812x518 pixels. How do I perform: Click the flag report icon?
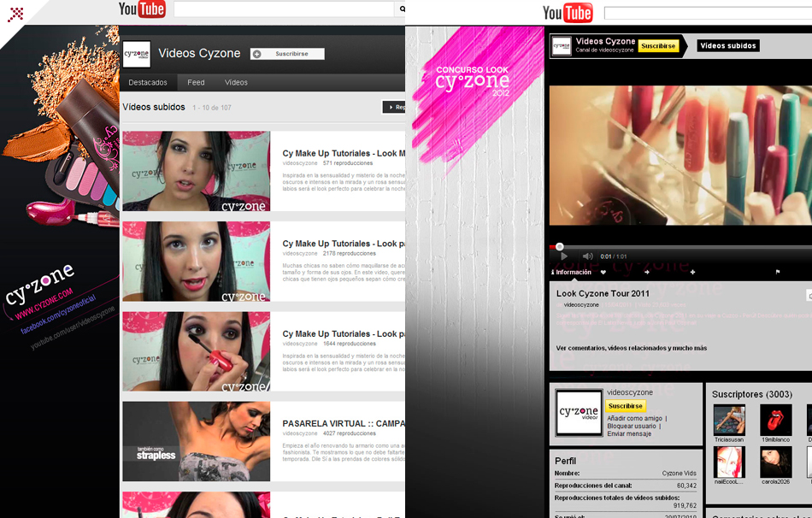(777, 272)
